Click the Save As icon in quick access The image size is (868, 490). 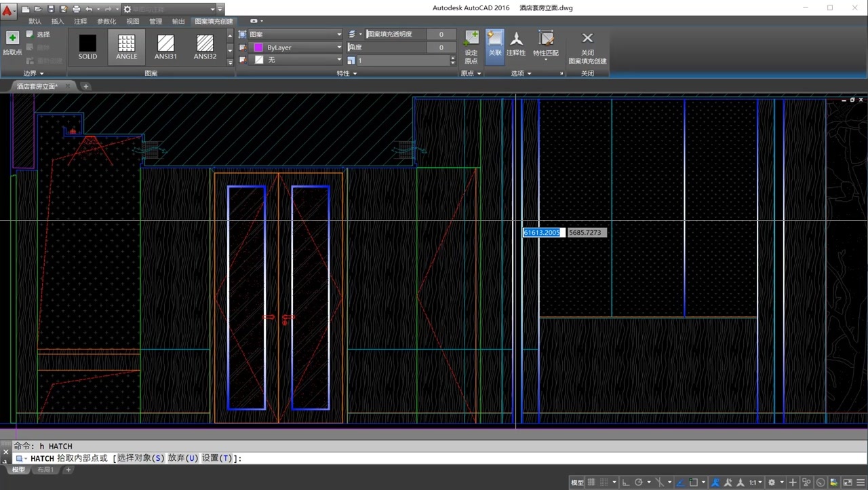coord(63,10)
